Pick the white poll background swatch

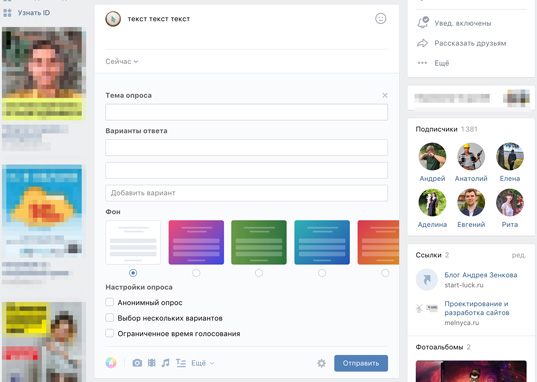(133, 242)
